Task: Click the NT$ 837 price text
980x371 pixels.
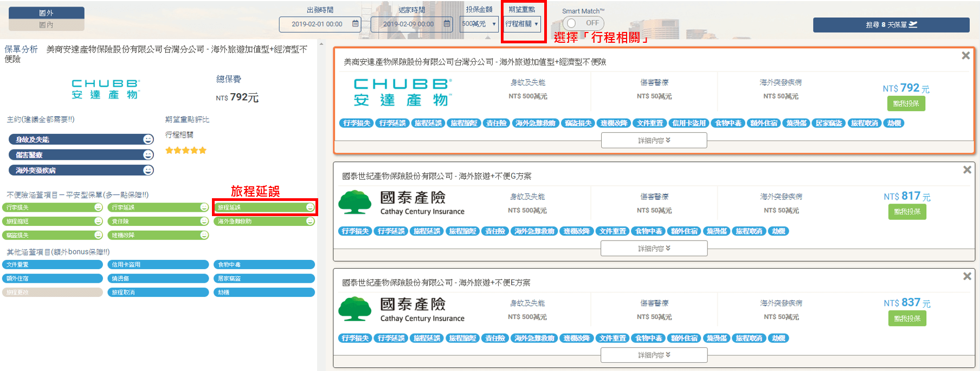Action: (x=907, y=303)
